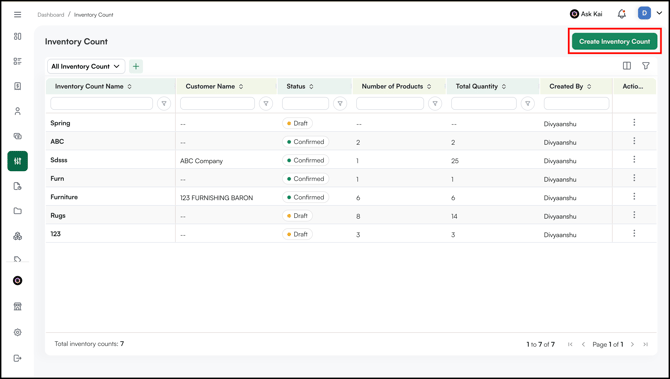670x379 pixels.
Task: Focus the Customer Name filter field
Action: click(217, 103)
